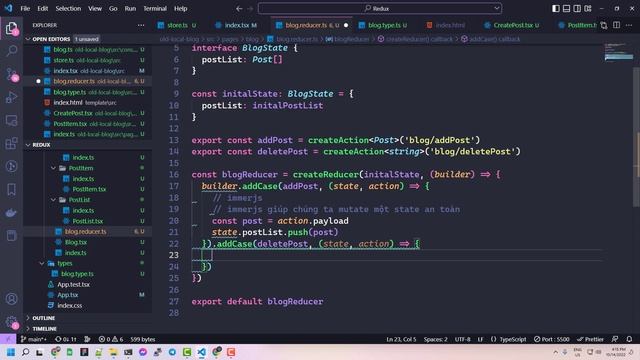
Task: Toggle primary sidebar layout icon
Action: pyautogui.click(x=556, y=8)
